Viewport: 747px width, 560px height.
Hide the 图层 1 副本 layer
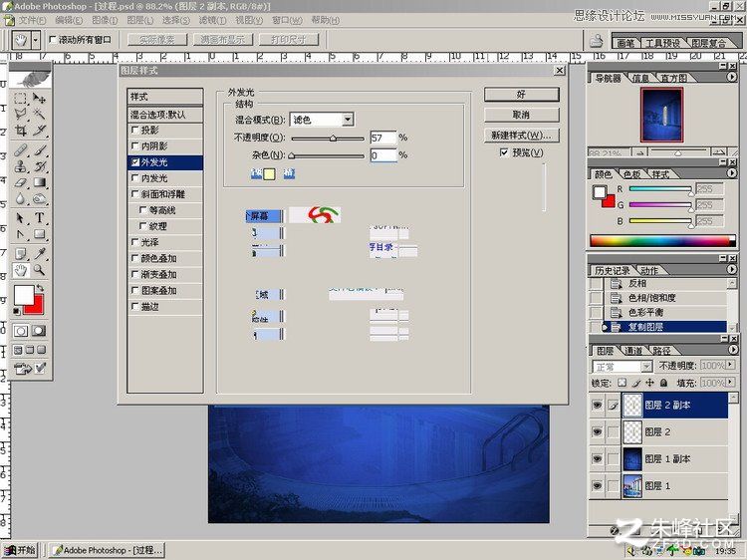pos(597,459)
